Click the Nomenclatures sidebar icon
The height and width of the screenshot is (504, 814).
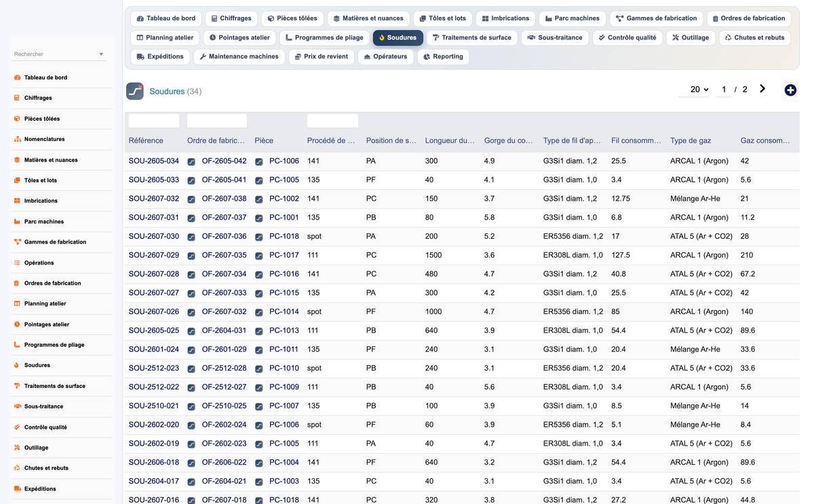tap(17, 139)
